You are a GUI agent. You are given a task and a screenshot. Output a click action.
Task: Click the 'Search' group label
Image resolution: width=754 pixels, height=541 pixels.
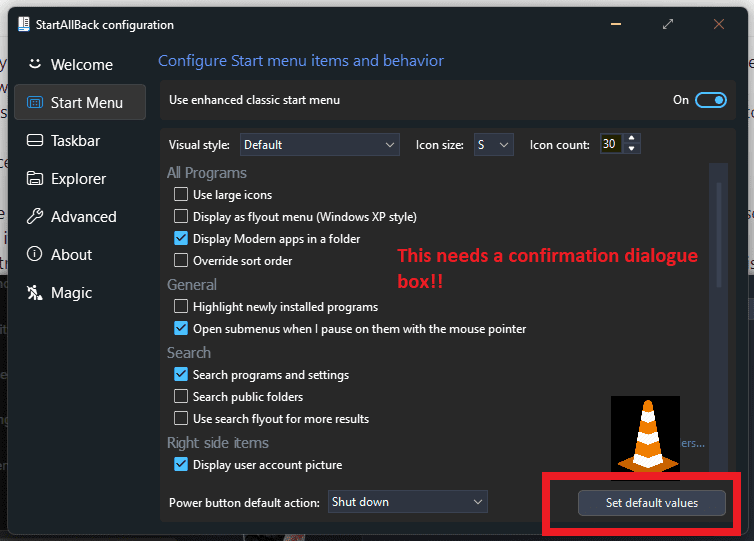[x=189, y=352]
